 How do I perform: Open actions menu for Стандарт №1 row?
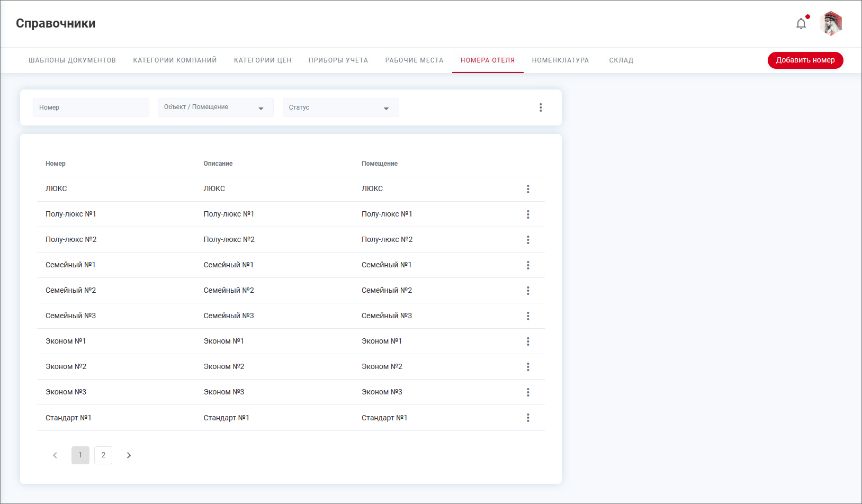(x=528, y=418)
